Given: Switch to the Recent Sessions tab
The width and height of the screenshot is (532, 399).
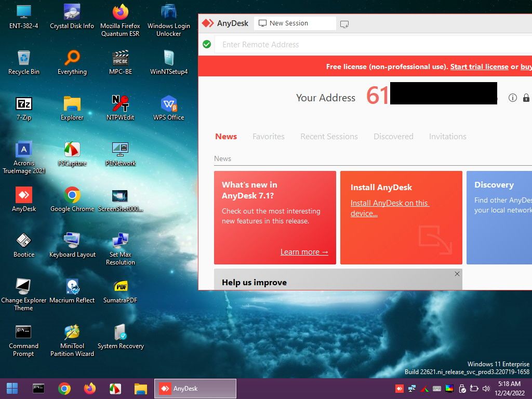Looking at the screenshot, I should [x=329, y=137].
